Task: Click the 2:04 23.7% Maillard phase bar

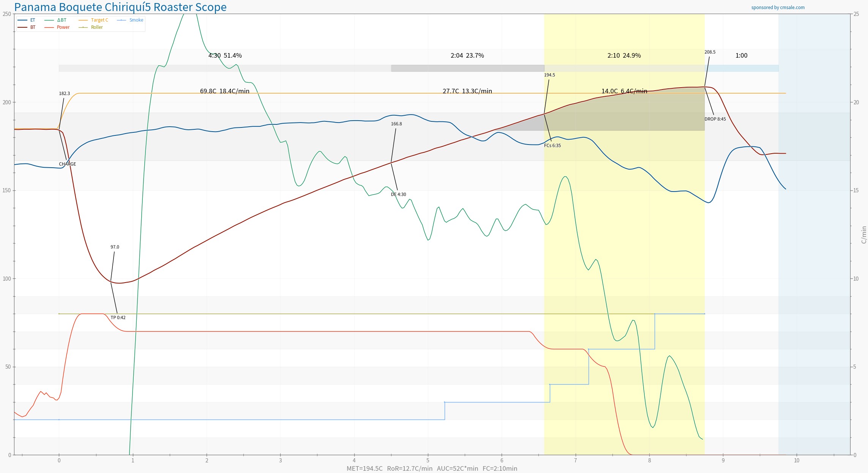Action: coord(467,68)
